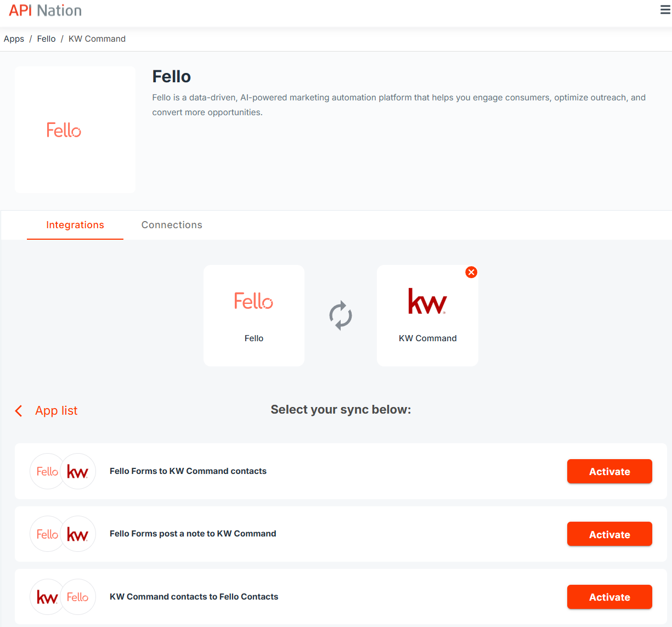Open Fello breadcrumb link

pos(46,39)
